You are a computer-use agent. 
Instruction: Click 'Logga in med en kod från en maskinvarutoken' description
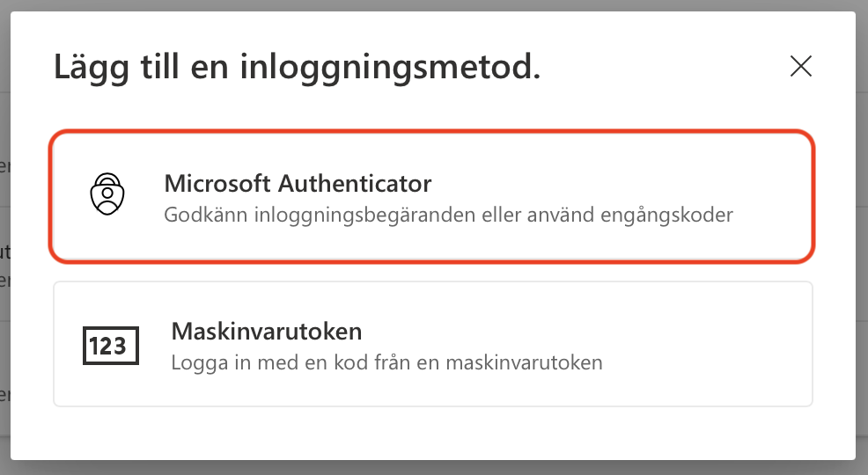click(x=387, y=362)
